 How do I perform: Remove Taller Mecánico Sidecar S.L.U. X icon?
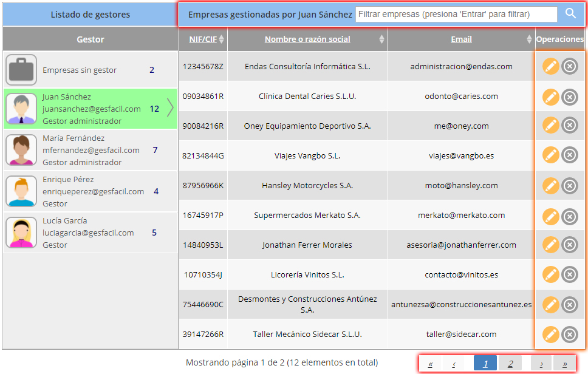pos(570,335)
